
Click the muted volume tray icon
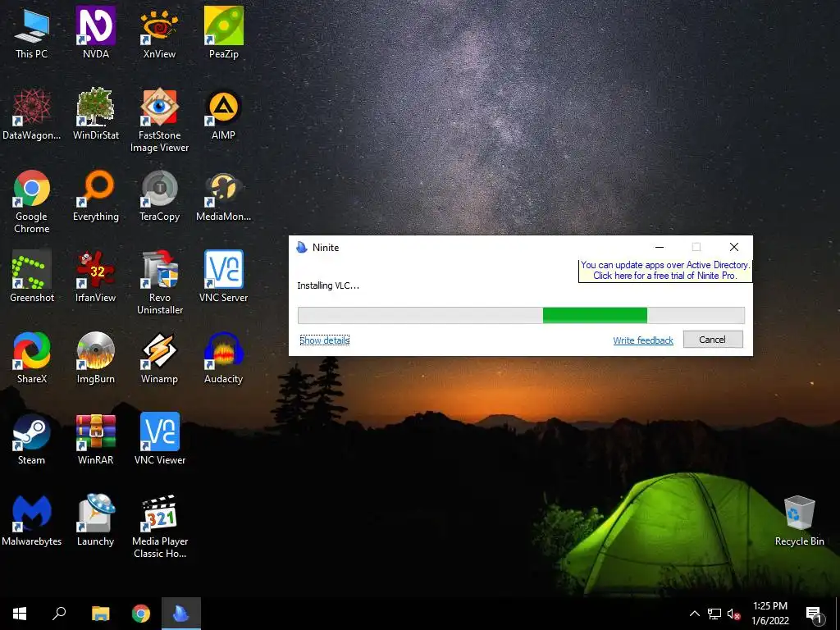pos(733,614)
